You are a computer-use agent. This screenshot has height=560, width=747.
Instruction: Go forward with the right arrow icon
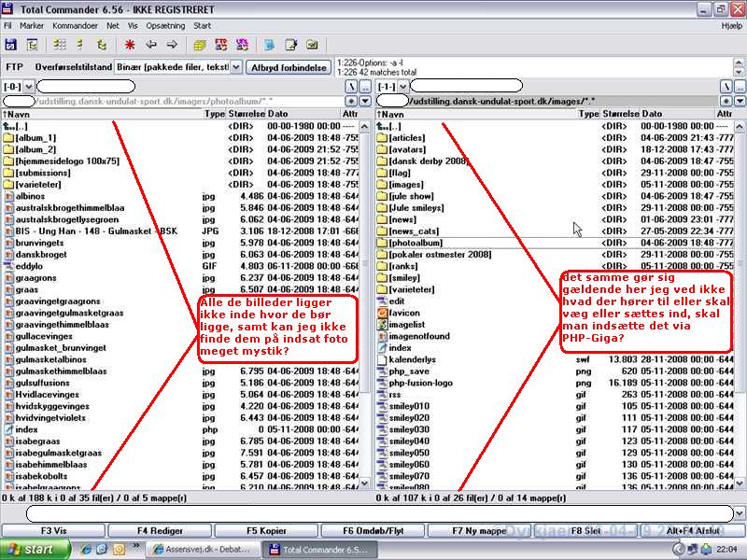172,45
